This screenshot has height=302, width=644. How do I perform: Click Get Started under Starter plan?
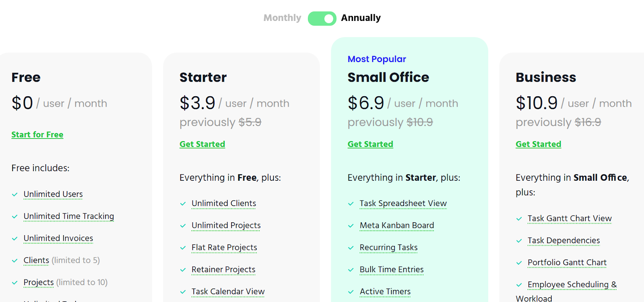[x=202, y=144]
